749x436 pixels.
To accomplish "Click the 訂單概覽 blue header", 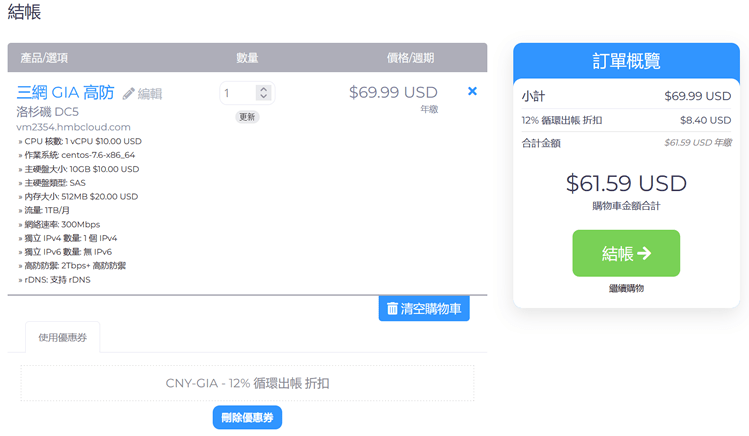I will 626,61.
